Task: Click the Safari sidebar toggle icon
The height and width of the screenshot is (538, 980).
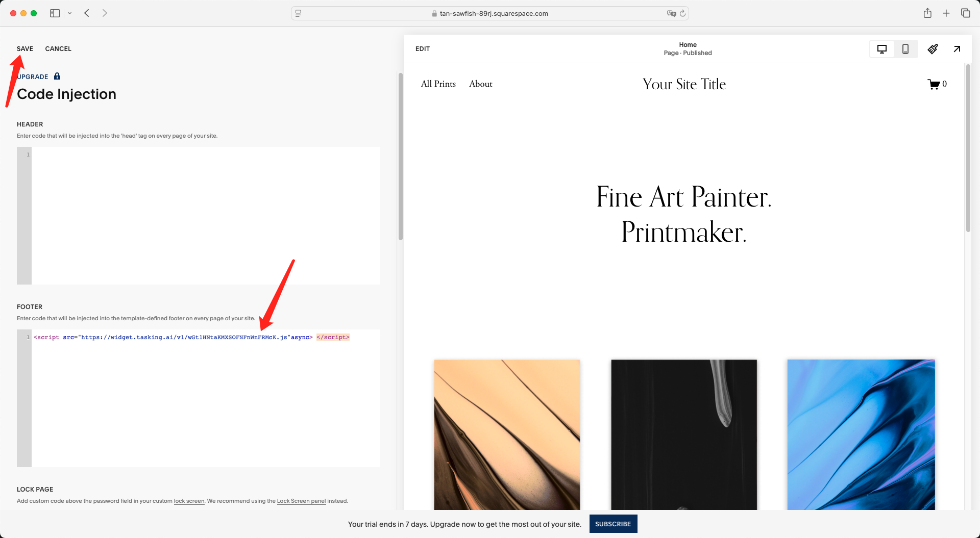Action: point(55,13)
